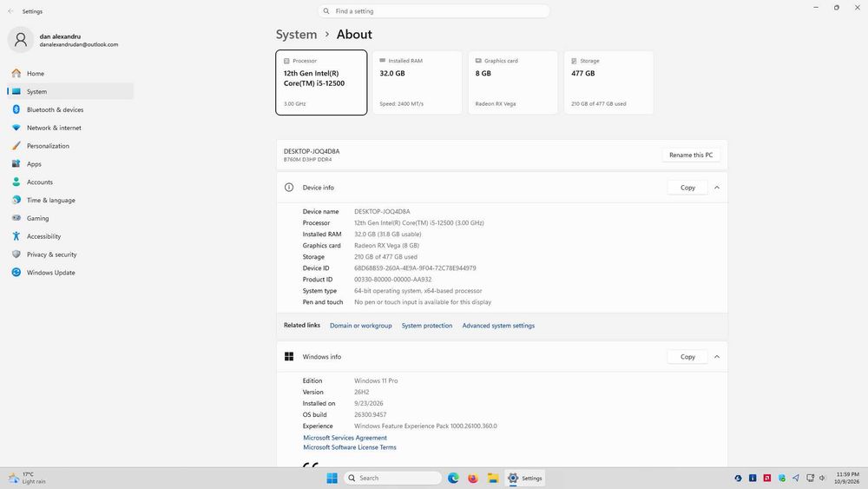This screenshot has width=868, height=489.
Task: Launch Firefox from the taskbar
Action: pyautogui.click(x=473, y=479)
